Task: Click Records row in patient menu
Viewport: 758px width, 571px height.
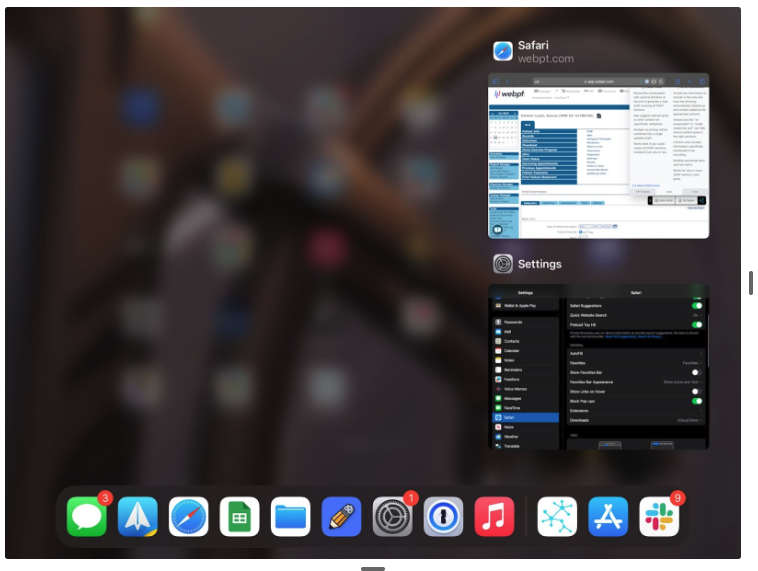Action: tap(549, 136)
